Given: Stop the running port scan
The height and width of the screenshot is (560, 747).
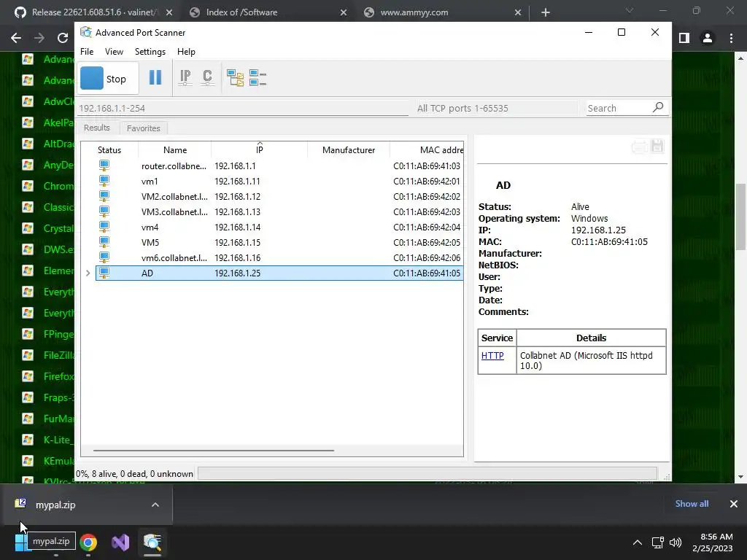Looking at the screenshot, I should pyautogui.click(x=108, y=79).
